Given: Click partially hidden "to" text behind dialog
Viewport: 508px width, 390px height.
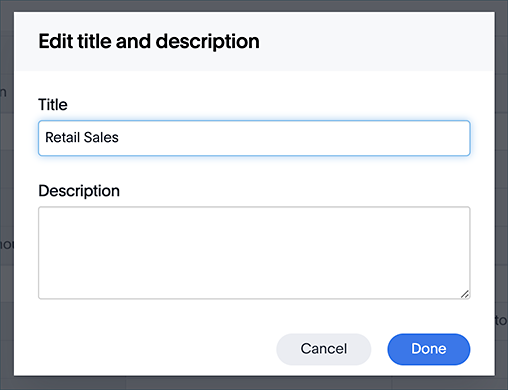Looking at the screenshot, I should (501, 320).
